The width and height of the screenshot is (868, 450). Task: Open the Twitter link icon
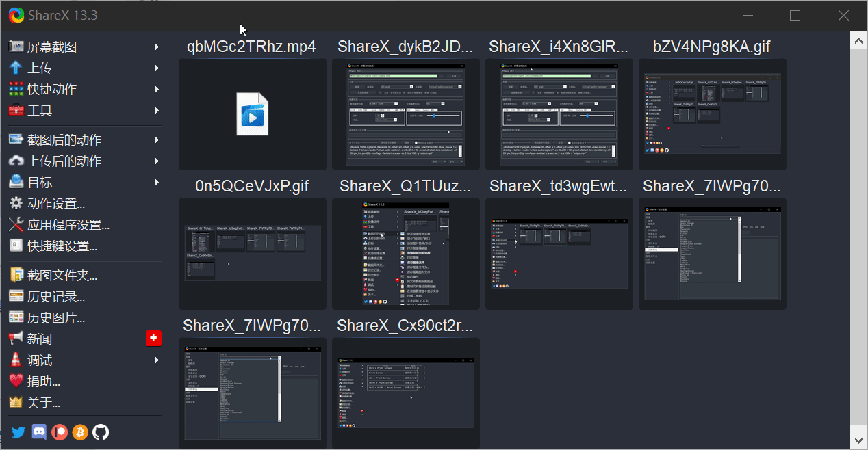point(18,432)
